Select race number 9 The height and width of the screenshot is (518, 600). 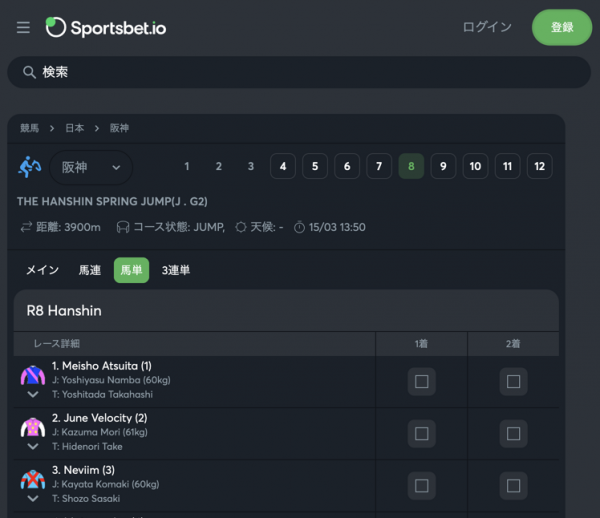[443, 167]
